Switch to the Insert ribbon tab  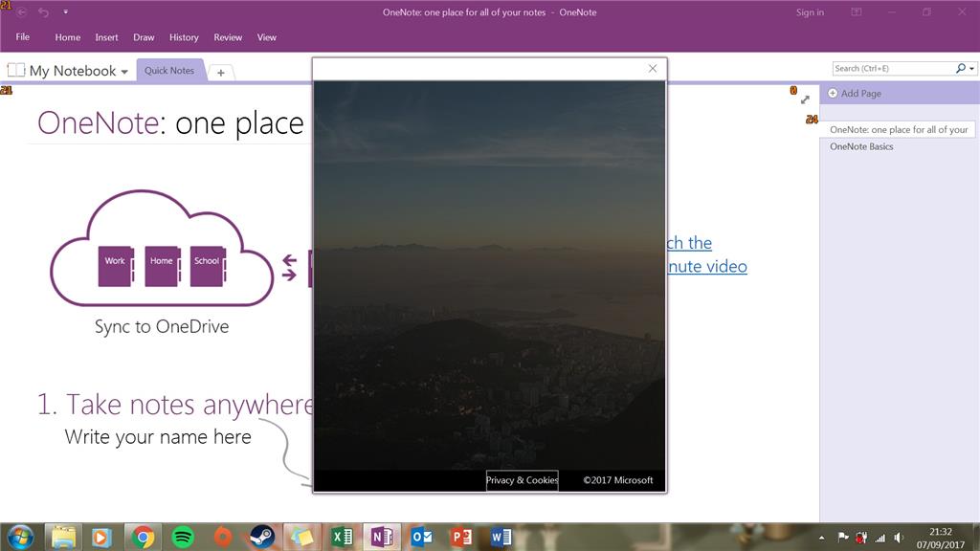pyautogui.click(x=106, y=37)
